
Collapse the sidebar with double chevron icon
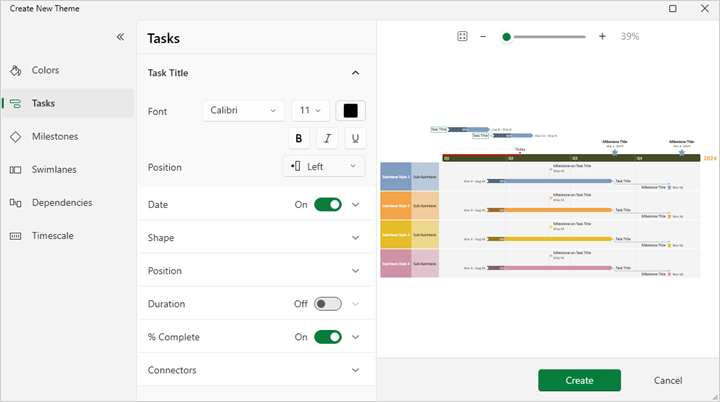120,37
